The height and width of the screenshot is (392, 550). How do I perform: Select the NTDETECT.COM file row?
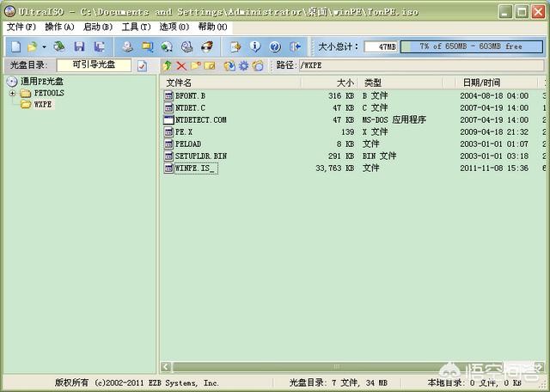(354, 120)
